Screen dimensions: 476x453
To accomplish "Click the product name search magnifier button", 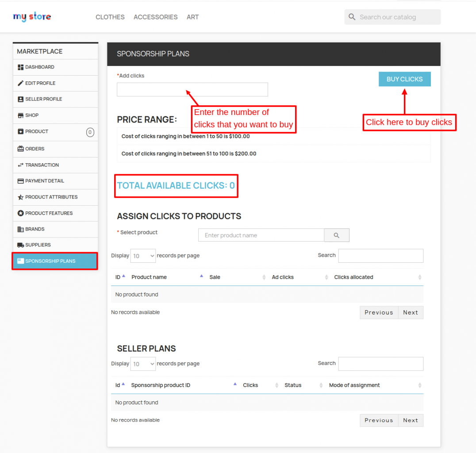I will (336, 235).
